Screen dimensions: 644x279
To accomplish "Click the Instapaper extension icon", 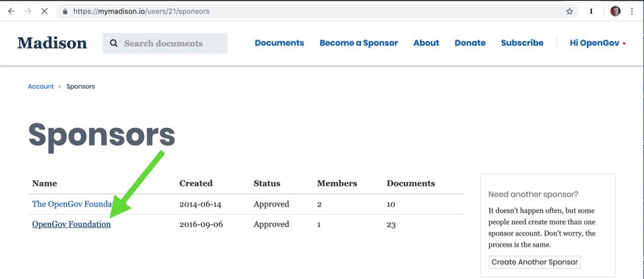I will pyautogui.click(x=591, y=11).
